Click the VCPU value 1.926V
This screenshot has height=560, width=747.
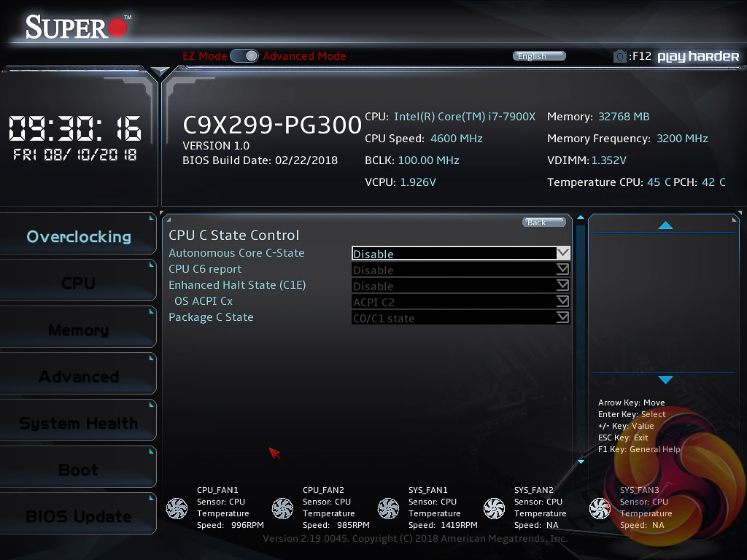pyautogui.click(x=418, y=182)
